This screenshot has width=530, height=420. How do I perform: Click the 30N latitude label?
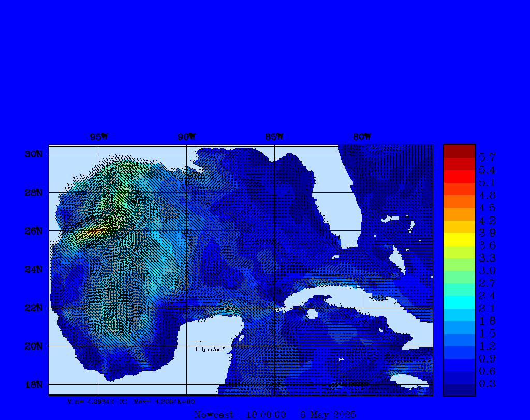[x=33, y=154]
